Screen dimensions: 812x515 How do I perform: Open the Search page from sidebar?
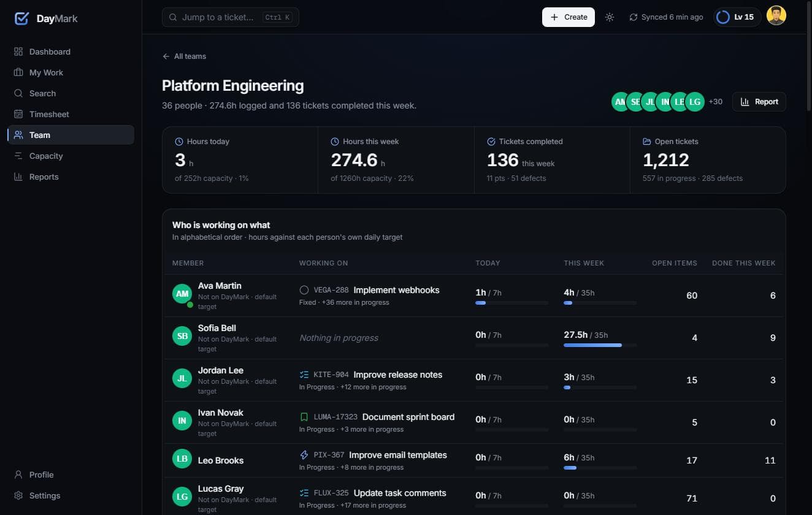click(x=71, y=93)
